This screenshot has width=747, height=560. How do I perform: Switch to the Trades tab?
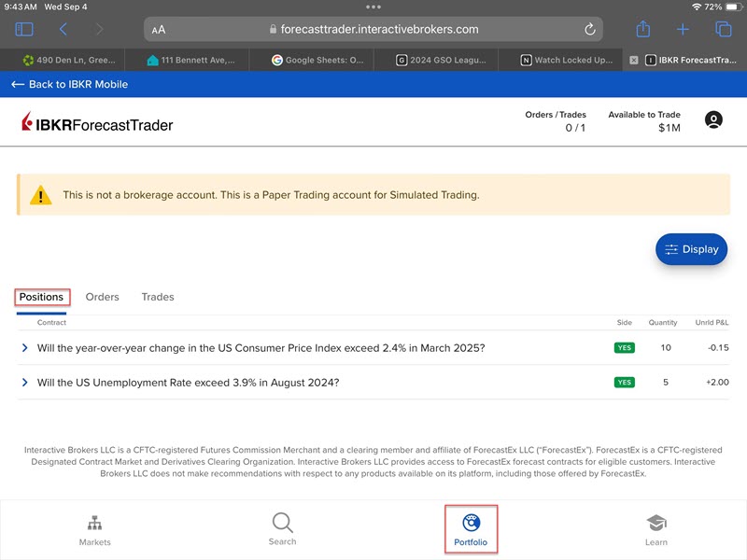(x=158, y=297)
